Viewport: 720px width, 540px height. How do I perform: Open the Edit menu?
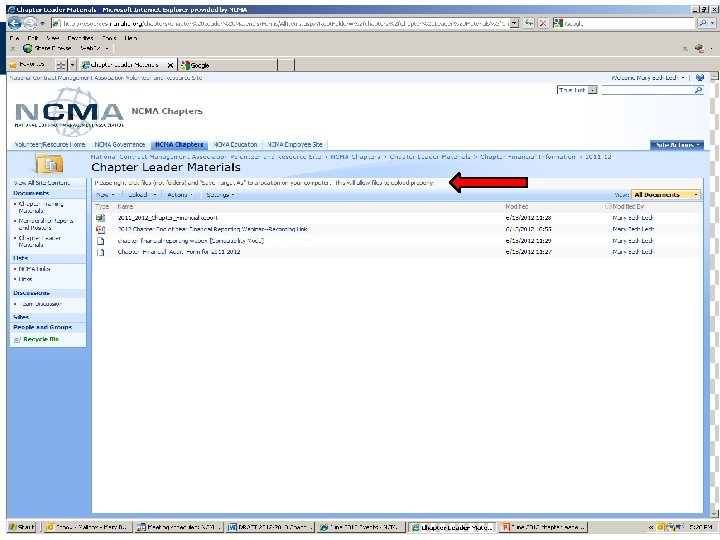tap(32, 38)
